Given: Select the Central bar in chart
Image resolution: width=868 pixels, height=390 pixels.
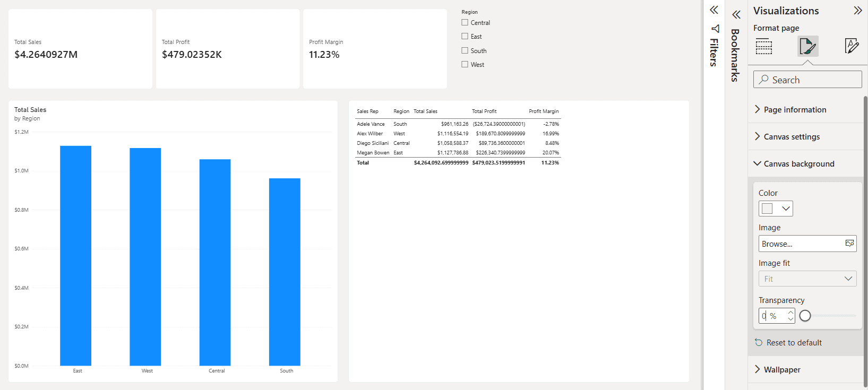Looking at the screenshot, I should click(x=215, y=262).
